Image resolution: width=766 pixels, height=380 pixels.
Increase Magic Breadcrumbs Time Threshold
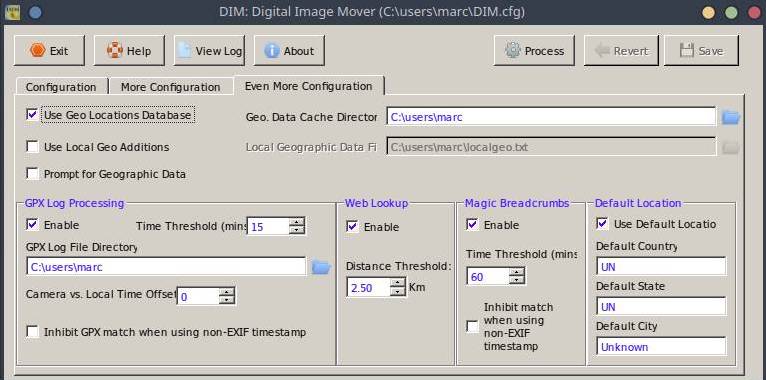(x=517, y=272)
